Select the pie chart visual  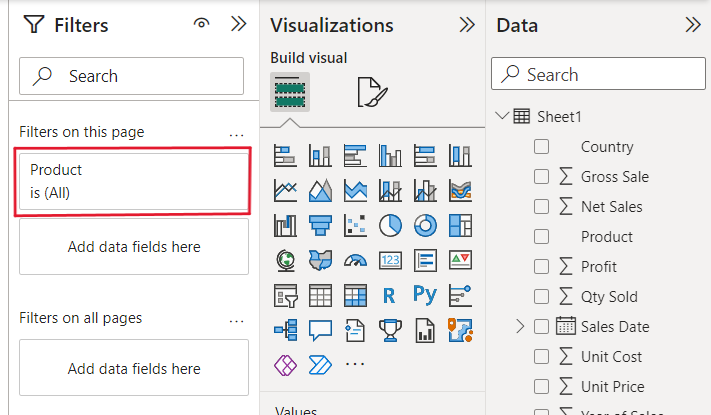pos(390,226)
